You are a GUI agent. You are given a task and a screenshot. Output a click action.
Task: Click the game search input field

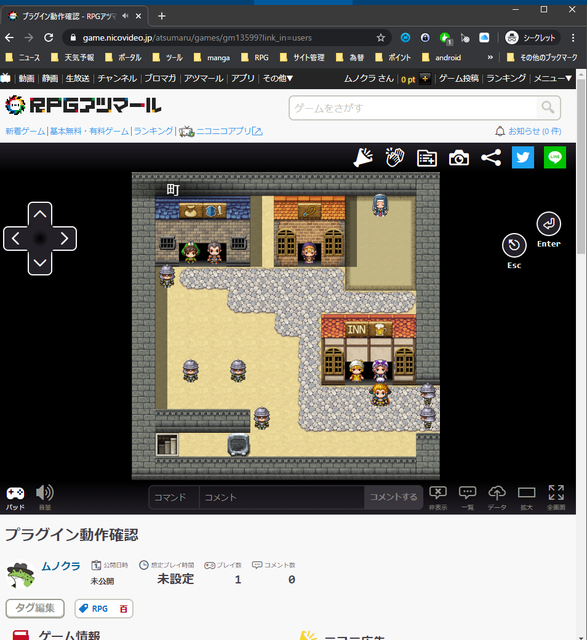(x=414, y=108)
